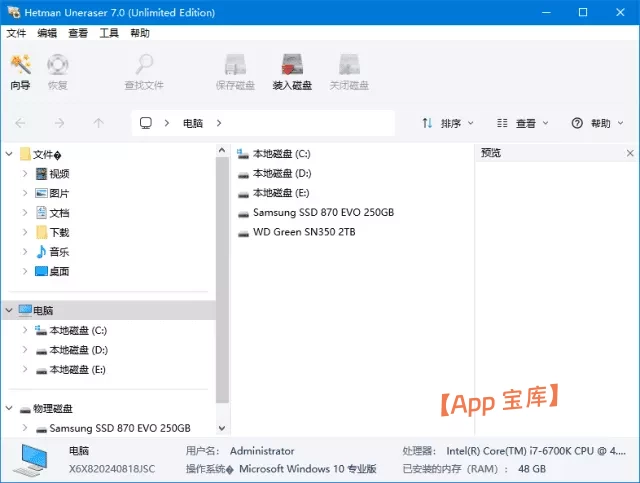Select 本地磁盘 (D:) in file list
This screenshot has height=483, width=640.
274,174
